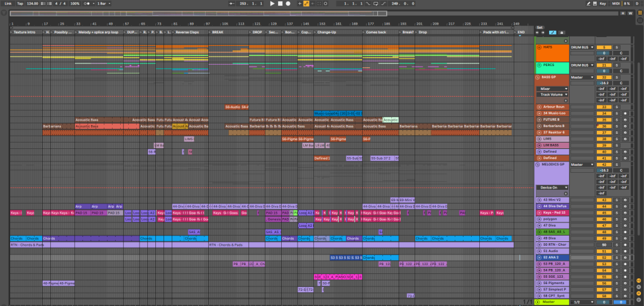Unfold the Master track
The width and height of the screenshot is (644, 306).
(538, 302)
